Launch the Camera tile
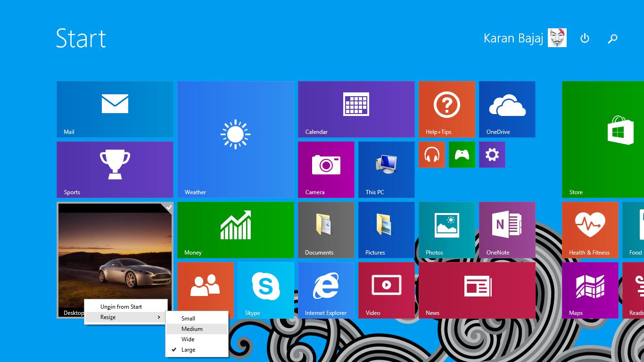This screenshot has height=362, width=644. coord(326,170)
